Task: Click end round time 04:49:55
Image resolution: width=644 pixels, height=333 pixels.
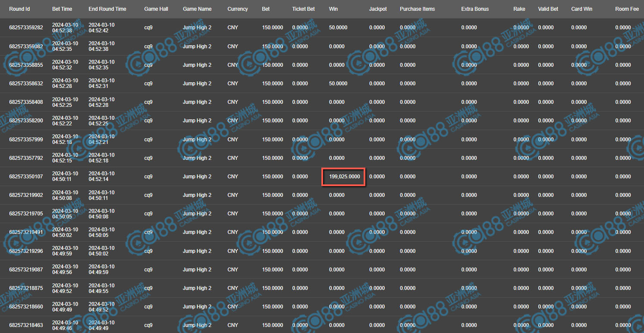Action: tap(98, 291)
